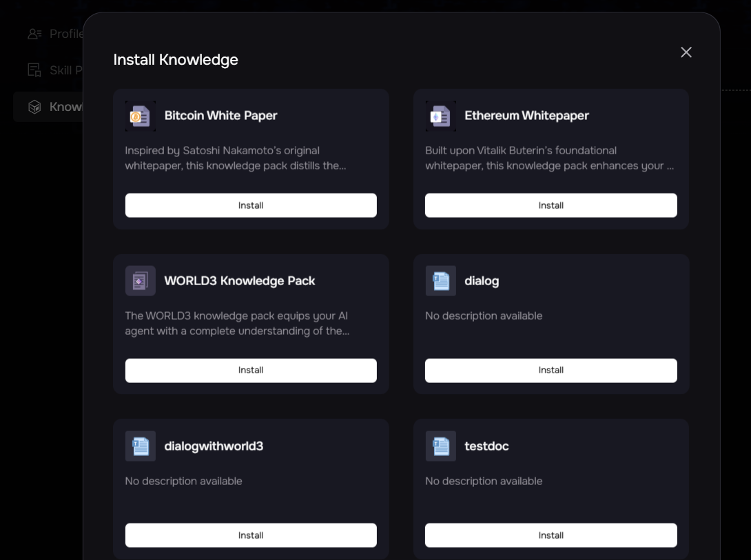Select the WORLD3 Knowledge Pack title

[239, 281]
